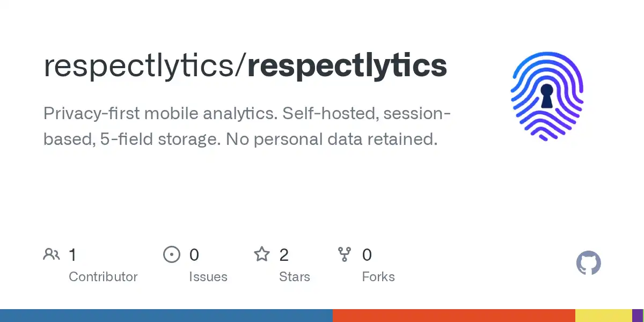
Task: Click the Contributor label
Action: click(103, 277)
